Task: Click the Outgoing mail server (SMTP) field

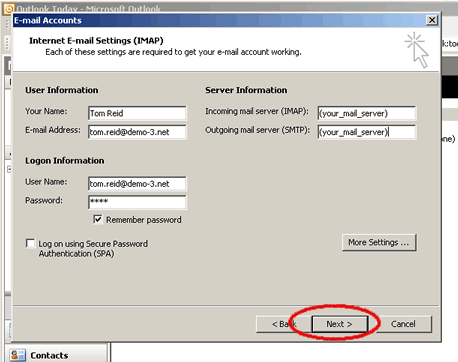Action: point(367,132)
